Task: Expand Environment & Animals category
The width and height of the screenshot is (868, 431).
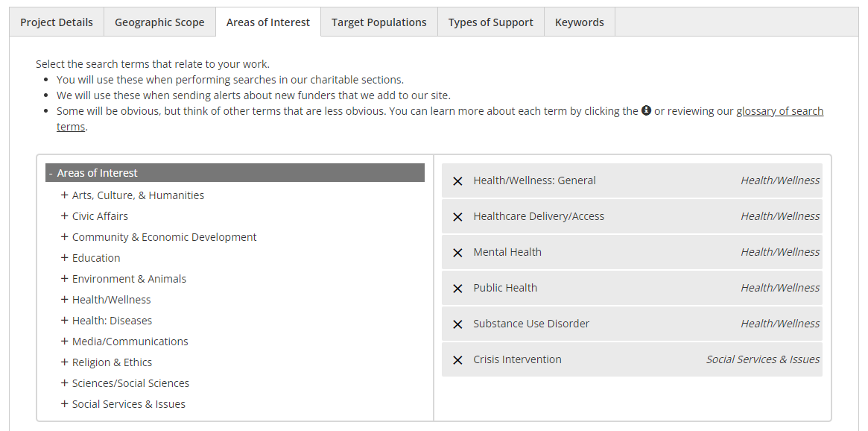Action: 65,279
